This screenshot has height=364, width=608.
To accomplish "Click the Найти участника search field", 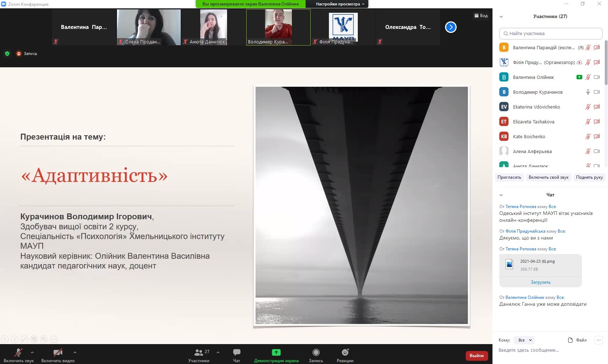I will point(550,34).
